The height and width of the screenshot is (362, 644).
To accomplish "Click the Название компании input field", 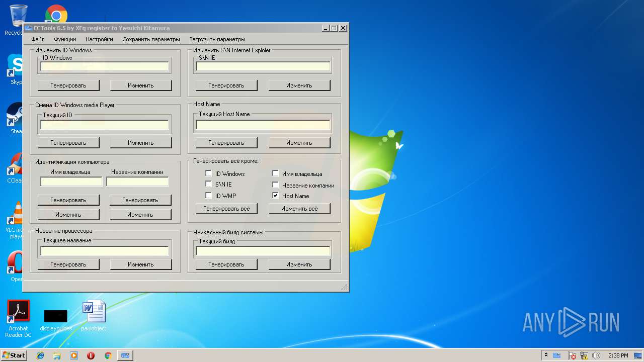I will tap(137, 182).
